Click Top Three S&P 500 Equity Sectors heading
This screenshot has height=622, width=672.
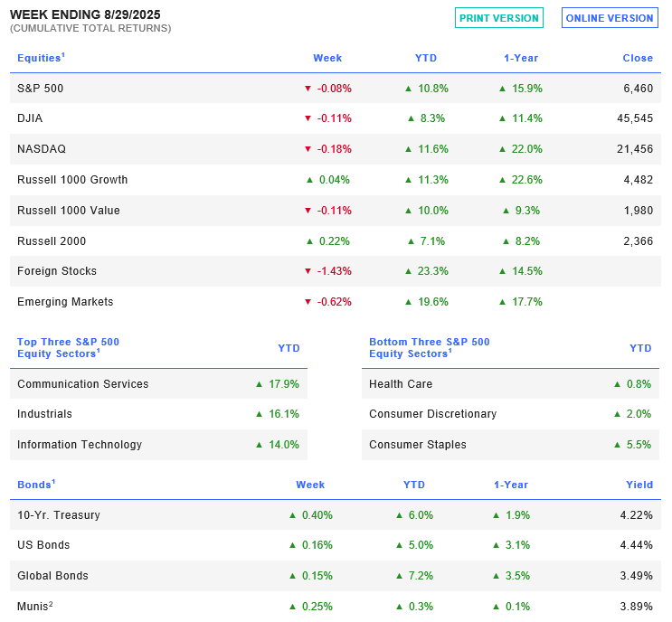(68, 348)
